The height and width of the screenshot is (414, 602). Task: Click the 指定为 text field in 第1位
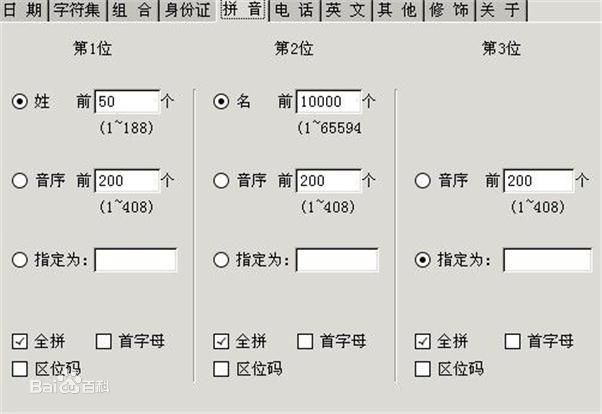[136, 260]
